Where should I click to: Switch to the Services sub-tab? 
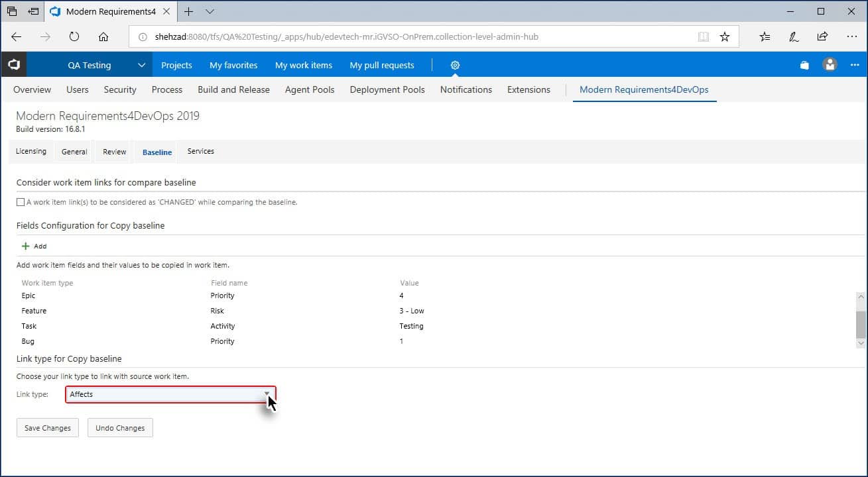tap(200, 151)
